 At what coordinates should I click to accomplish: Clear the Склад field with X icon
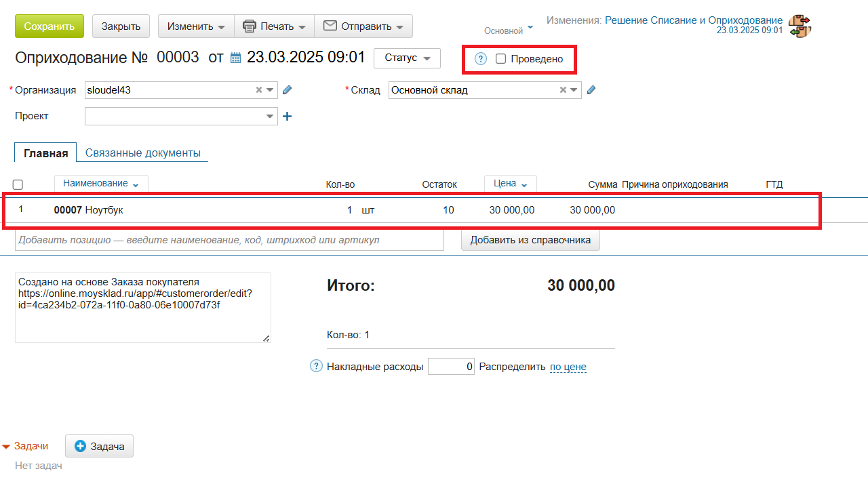coord(563,90)
